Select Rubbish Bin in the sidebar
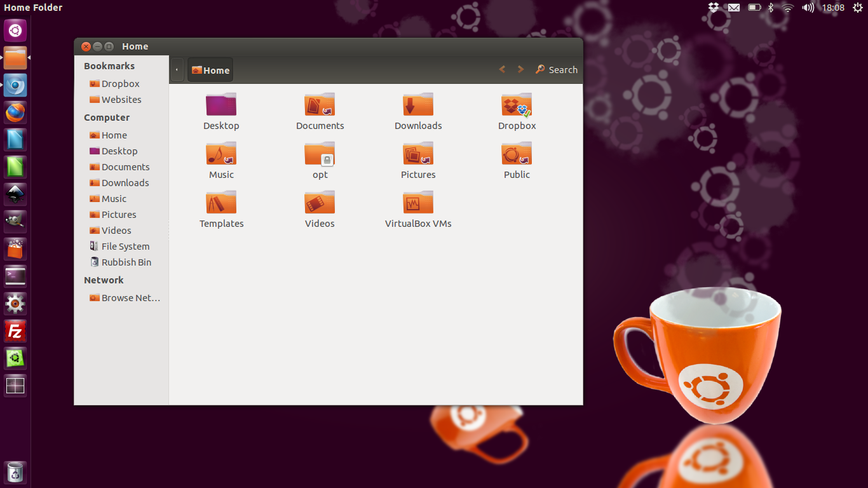The width and height of the screenshot is (868, 488). 126,262
